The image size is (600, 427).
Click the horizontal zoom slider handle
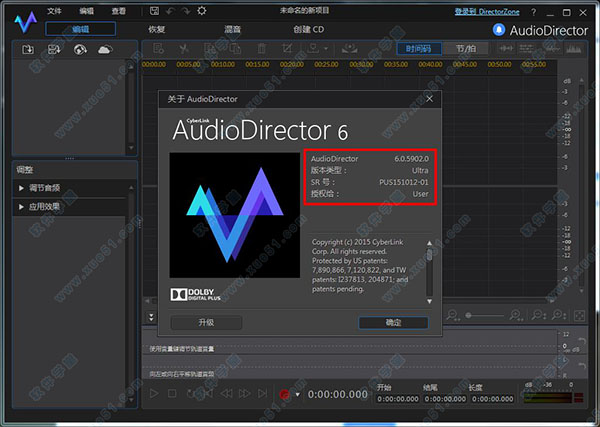pyautogui.click(x=468, y=315)
